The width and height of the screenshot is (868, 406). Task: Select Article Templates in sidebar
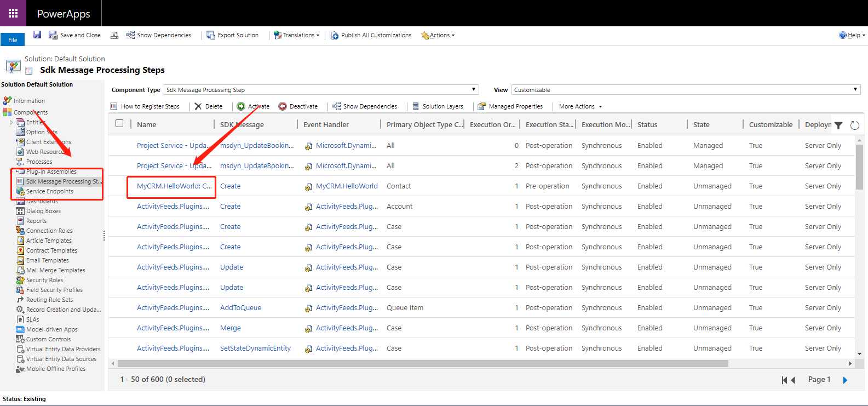coord(49,241)
